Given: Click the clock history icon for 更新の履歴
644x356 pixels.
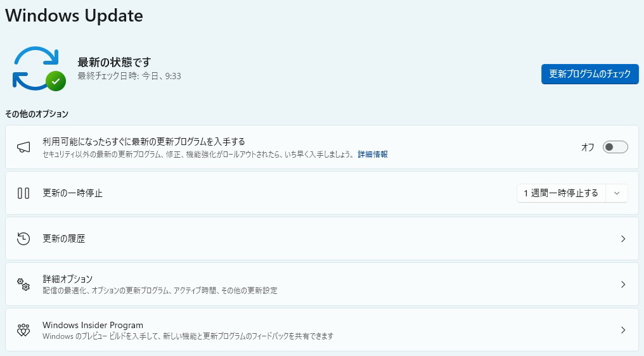Looking at the screenshot, I should click(x=23, y=239).
